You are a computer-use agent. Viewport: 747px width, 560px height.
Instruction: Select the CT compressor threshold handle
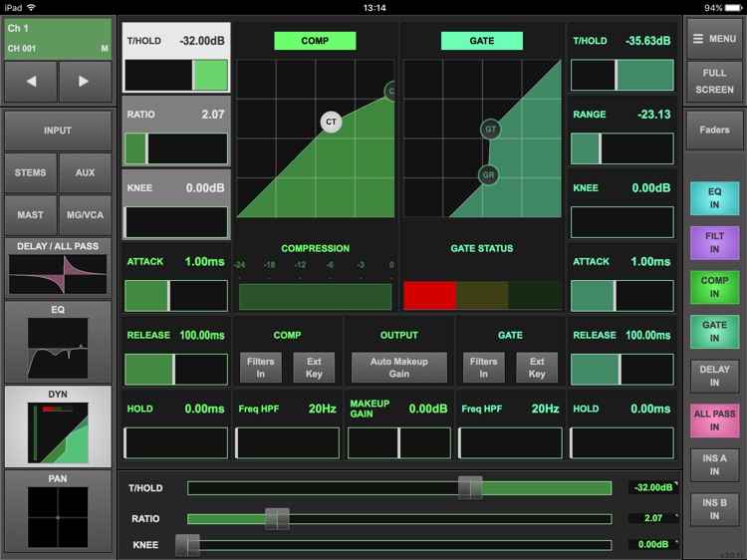[331, 122]
